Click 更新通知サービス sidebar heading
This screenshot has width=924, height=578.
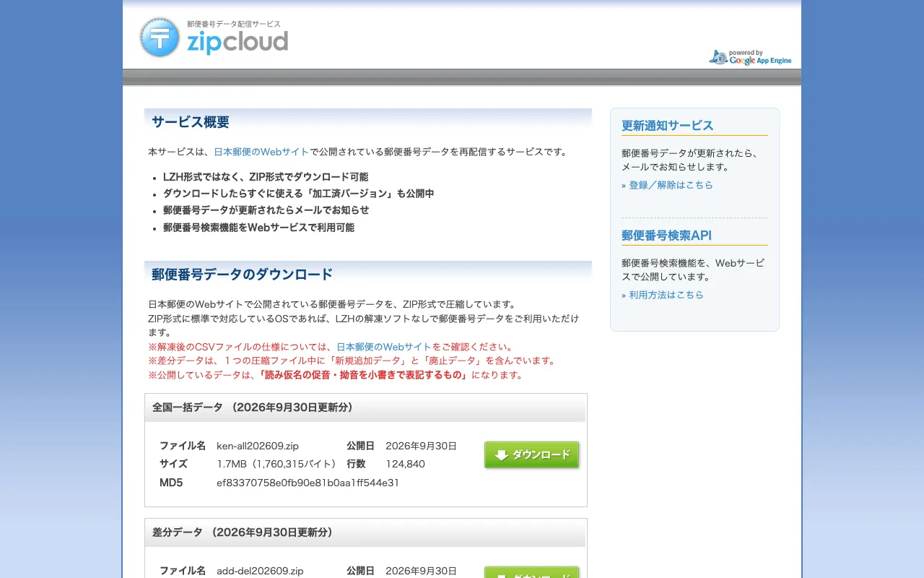[668, 126]
